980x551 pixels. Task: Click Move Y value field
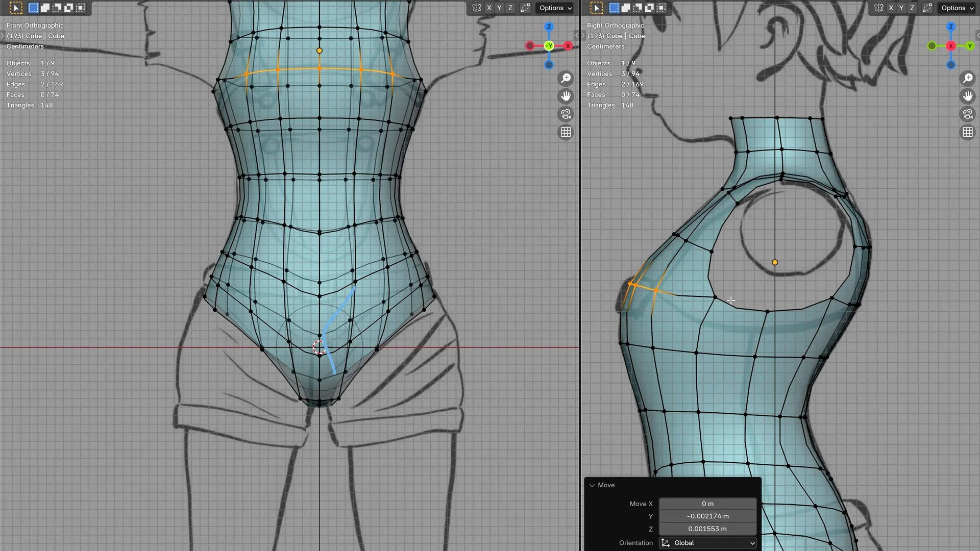[707, 516]
